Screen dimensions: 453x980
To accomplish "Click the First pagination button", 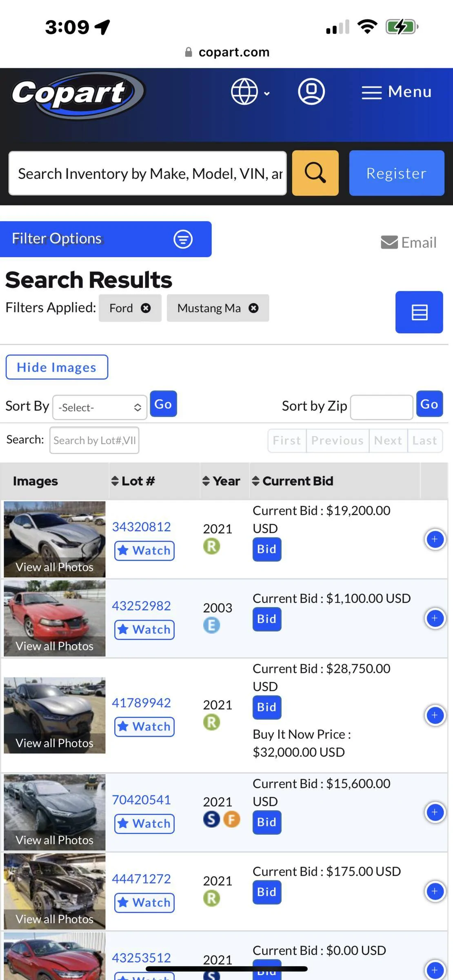I will point(287,441).
